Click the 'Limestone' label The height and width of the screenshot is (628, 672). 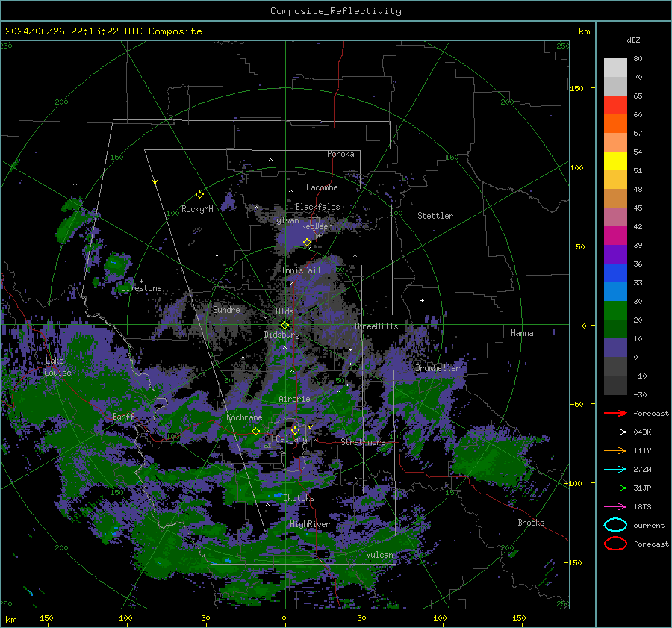[x=141, y=288]
